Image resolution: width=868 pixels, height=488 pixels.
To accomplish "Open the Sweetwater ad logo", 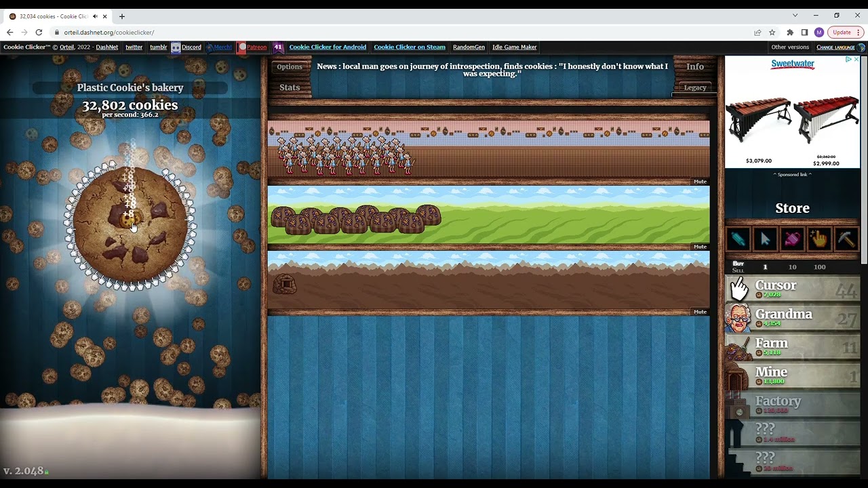I will point(792,64).
